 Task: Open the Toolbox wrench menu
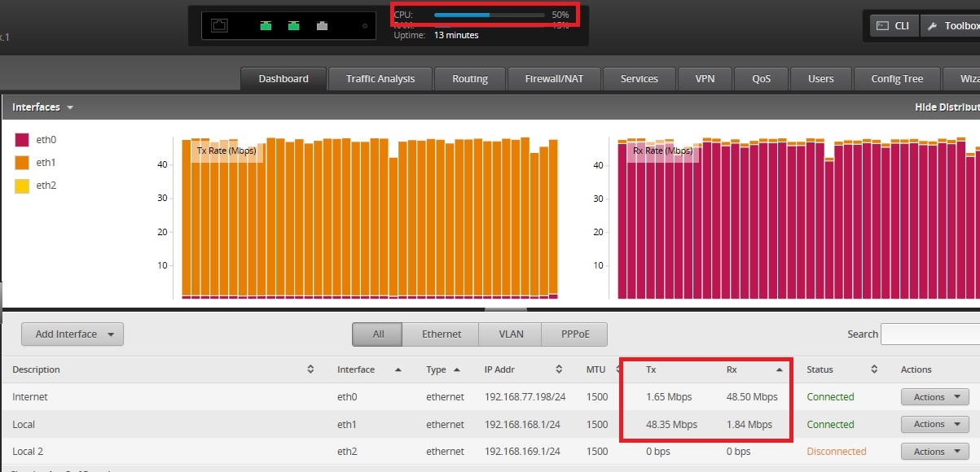(x=951, y=25)
